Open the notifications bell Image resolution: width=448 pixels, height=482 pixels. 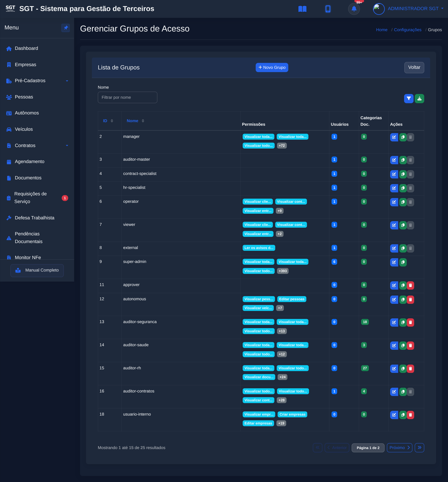[x=354, y=9]
